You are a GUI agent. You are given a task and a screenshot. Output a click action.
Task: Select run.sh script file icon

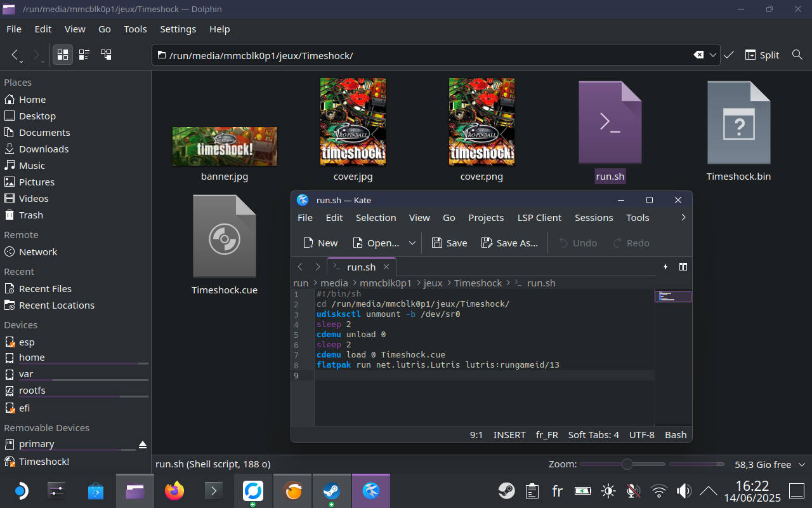click(610, 123)
